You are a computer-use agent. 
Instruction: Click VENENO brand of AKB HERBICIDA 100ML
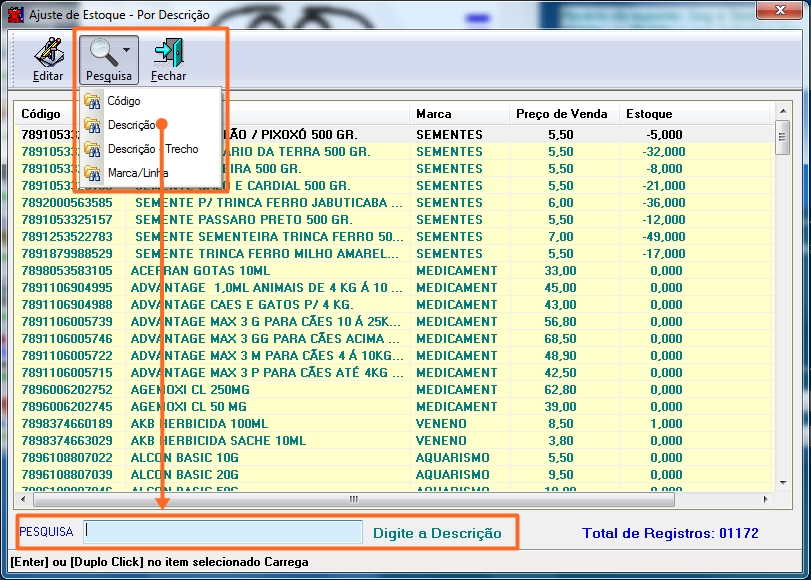[441, 424]
